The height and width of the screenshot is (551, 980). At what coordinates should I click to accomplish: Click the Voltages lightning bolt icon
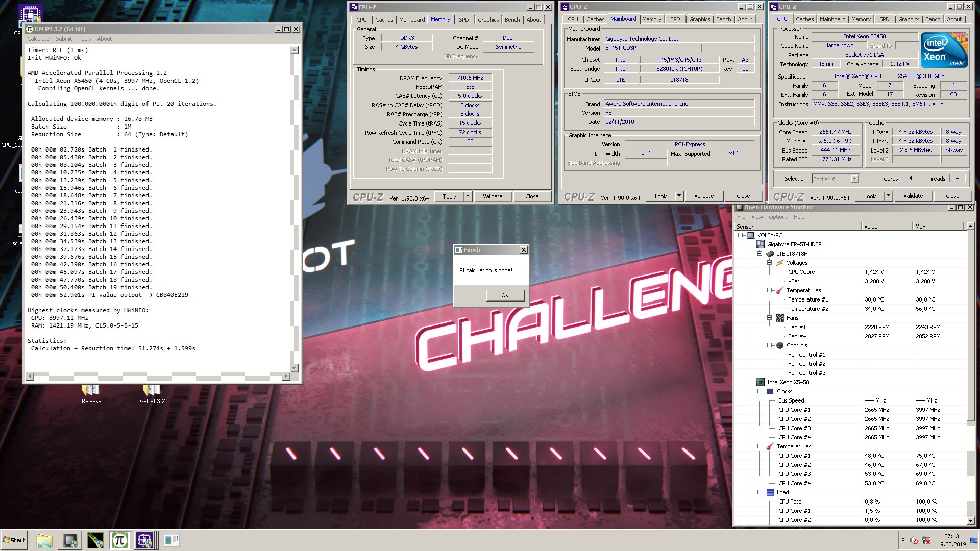(x=779, y=263)
